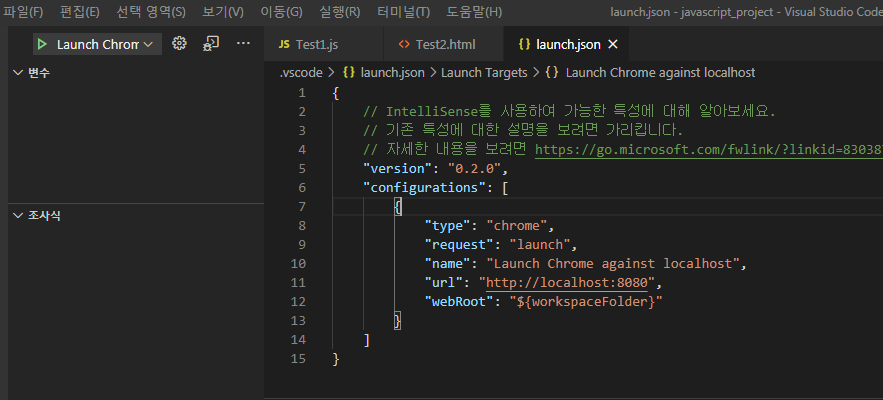883x400 pixels.
Task: Open the 편집(E) menu
Action: coord(80,12)
